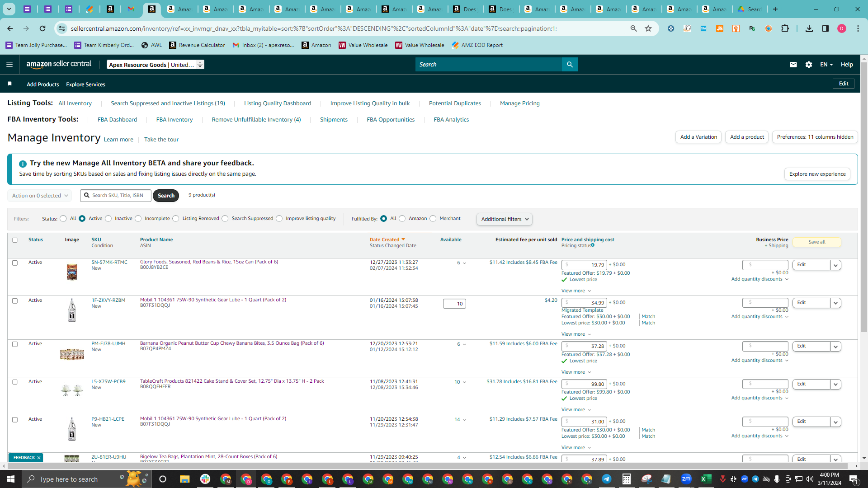This screenshot has height=488, width=868.
Task: Click the bookmark flag icon beside Add Products
Action: coord(10,84)
